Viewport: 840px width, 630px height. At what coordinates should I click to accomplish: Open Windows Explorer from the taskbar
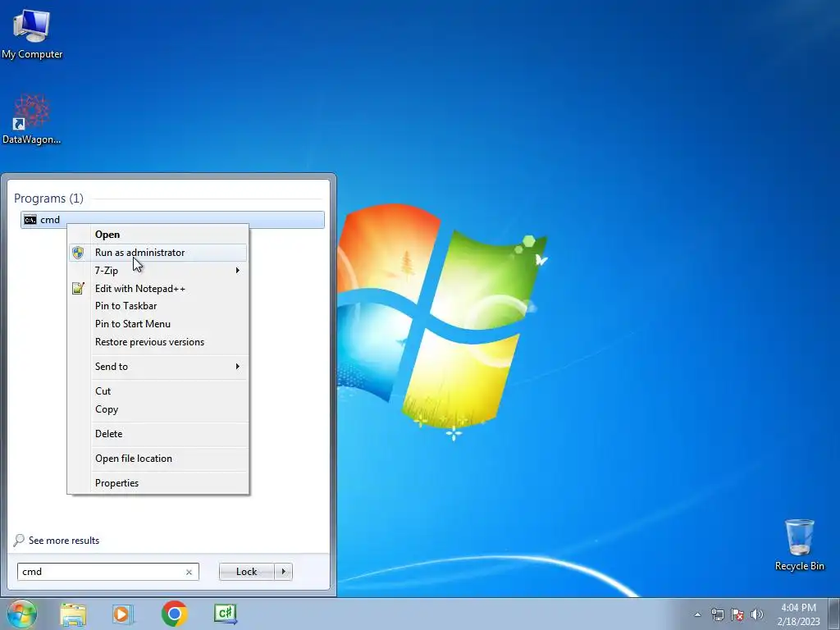[73, 614]
